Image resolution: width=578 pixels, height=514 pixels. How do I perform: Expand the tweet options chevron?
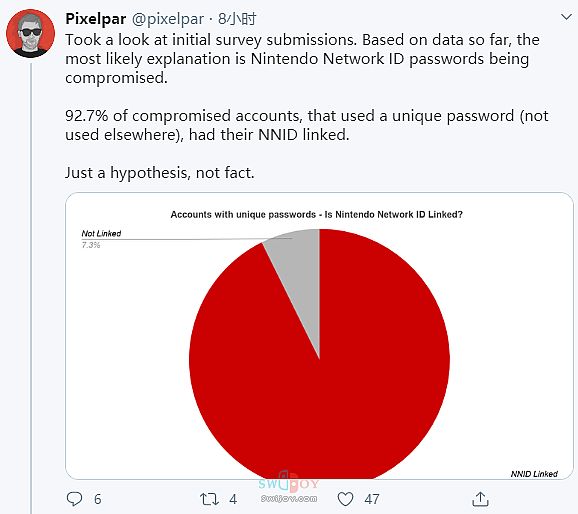click(x=566, y=17)
